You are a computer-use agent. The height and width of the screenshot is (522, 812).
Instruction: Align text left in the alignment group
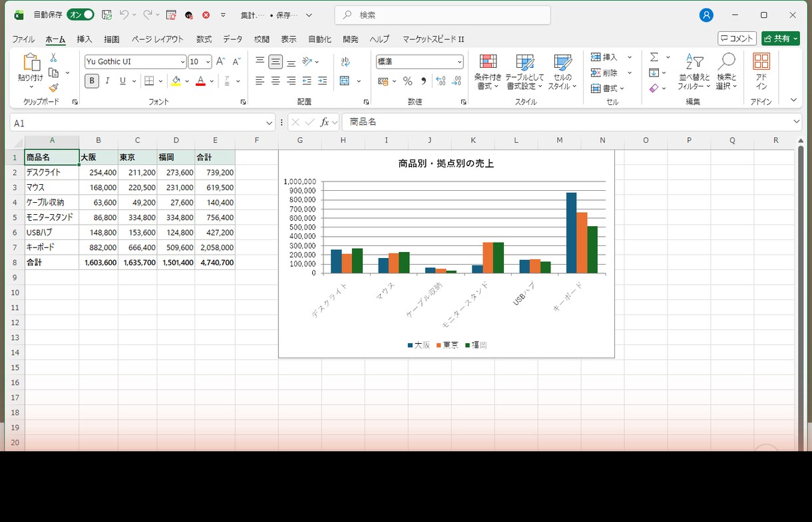260,80
